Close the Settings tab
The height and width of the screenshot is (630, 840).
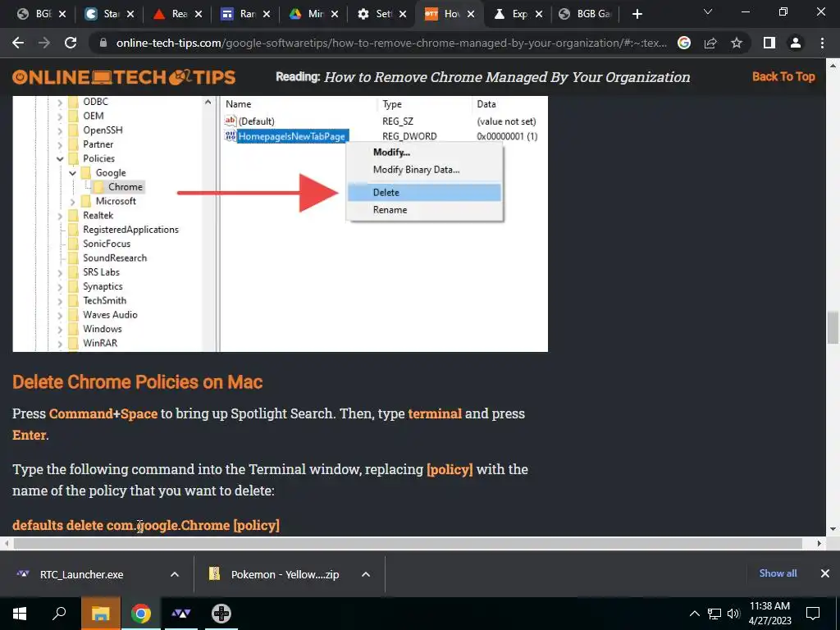tap(403, 14)
